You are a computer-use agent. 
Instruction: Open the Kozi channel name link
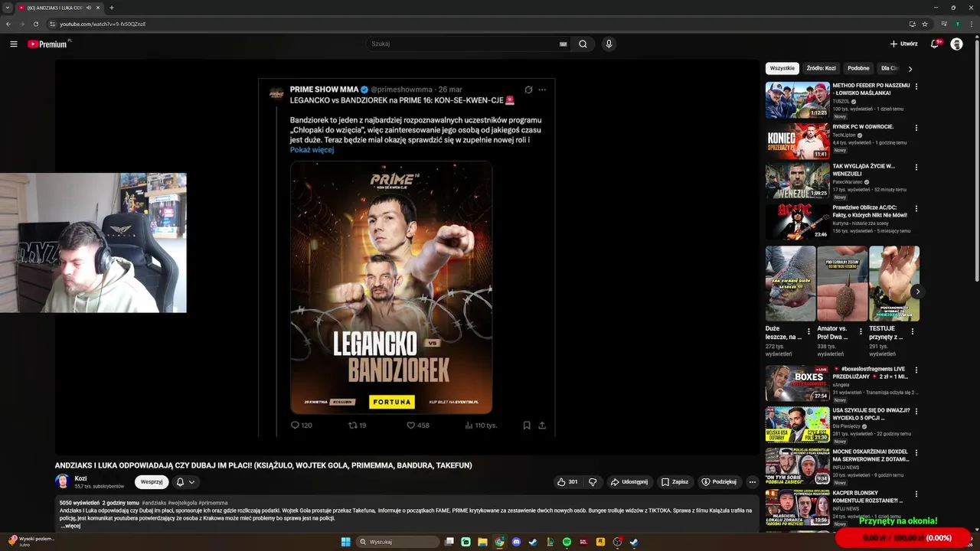pos(80,478)
